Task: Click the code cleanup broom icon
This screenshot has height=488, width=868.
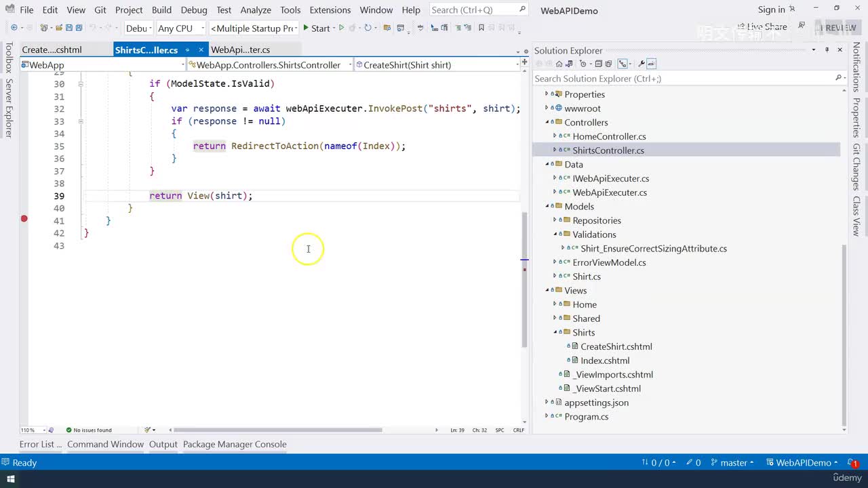Action: click(149, 430)
